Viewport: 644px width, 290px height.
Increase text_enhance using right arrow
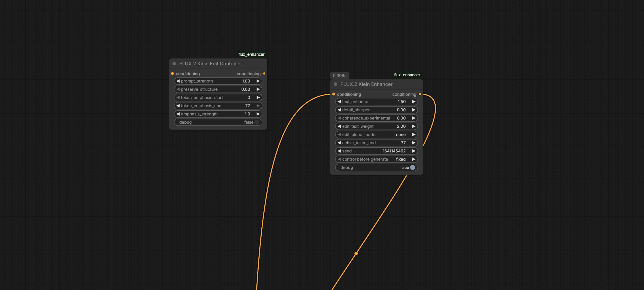pos(413,102)
